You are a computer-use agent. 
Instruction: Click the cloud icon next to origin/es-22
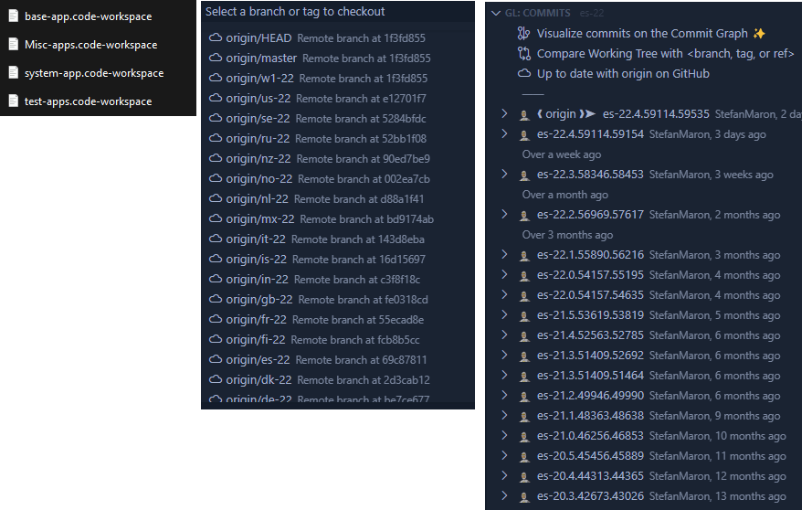tap(216, 360)
